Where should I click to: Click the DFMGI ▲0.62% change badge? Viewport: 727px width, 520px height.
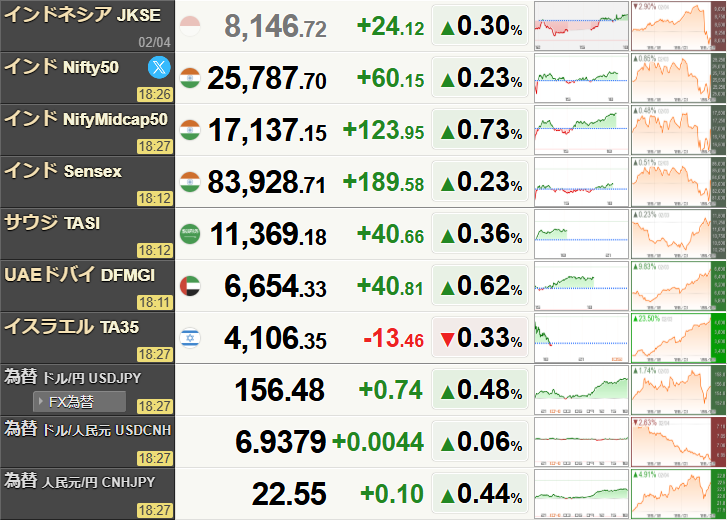[480, 285]
